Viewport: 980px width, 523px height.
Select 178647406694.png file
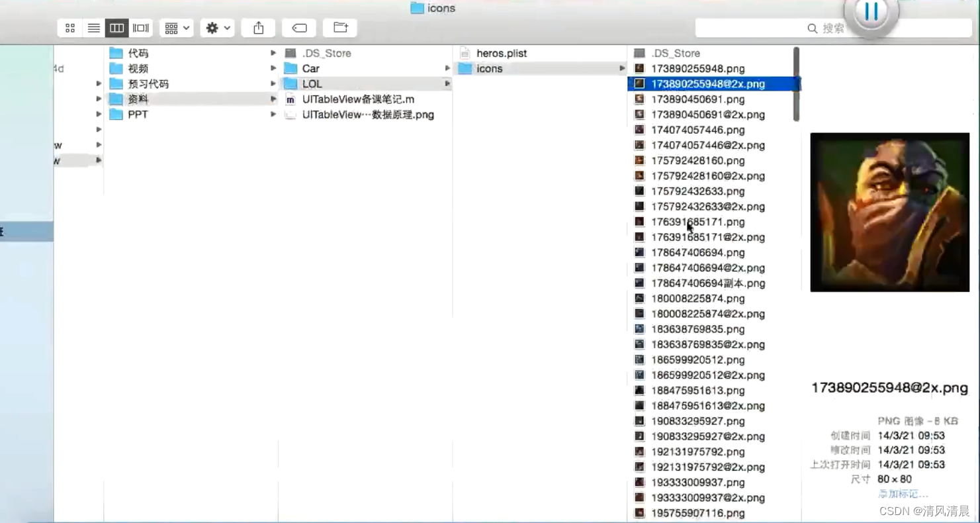698,252
